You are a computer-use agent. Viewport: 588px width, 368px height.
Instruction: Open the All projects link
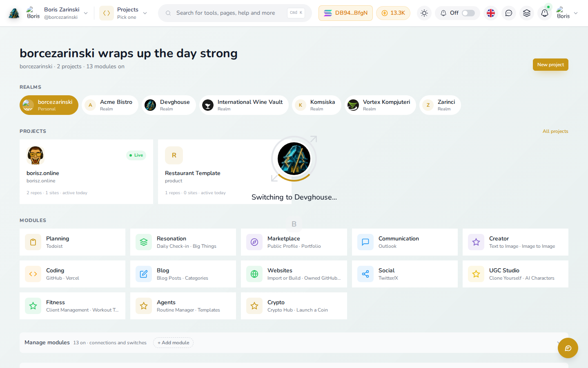[x=555, y=131]
